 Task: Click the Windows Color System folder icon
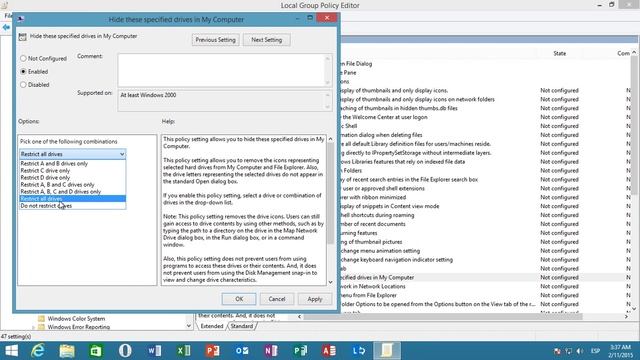point(41,318)
